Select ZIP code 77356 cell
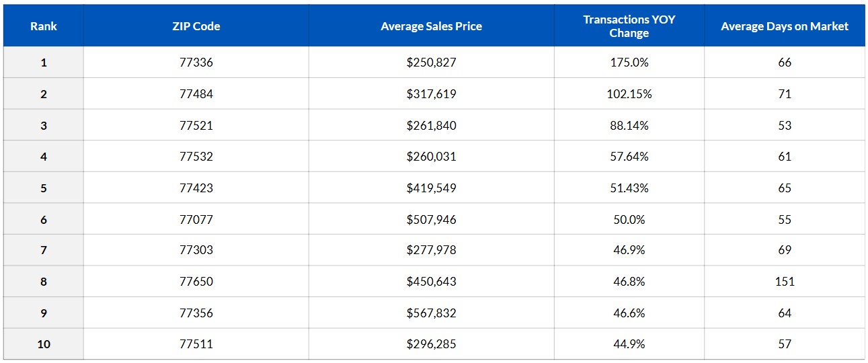Image resolution: width=868 pixels, height=363 pixels. coord(196,313)
